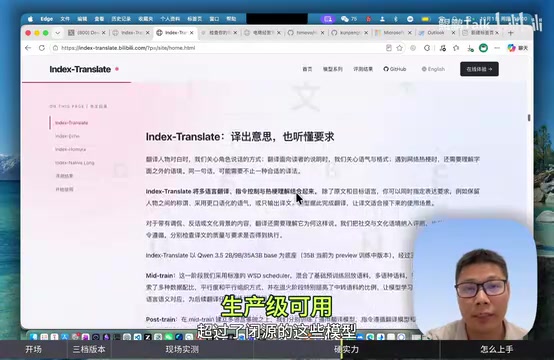554x360 pixels.
Task: Open reader view icon in address bar
Action: 389,48
